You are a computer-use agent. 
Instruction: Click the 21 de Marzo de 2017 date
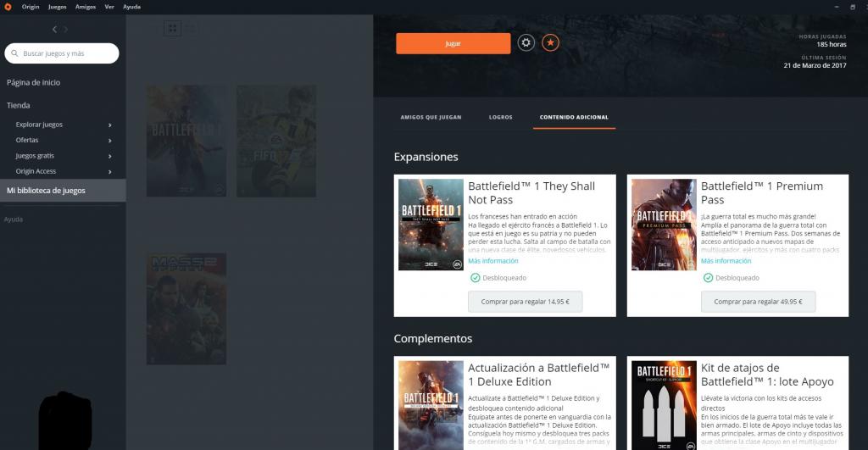pos(815,65)
